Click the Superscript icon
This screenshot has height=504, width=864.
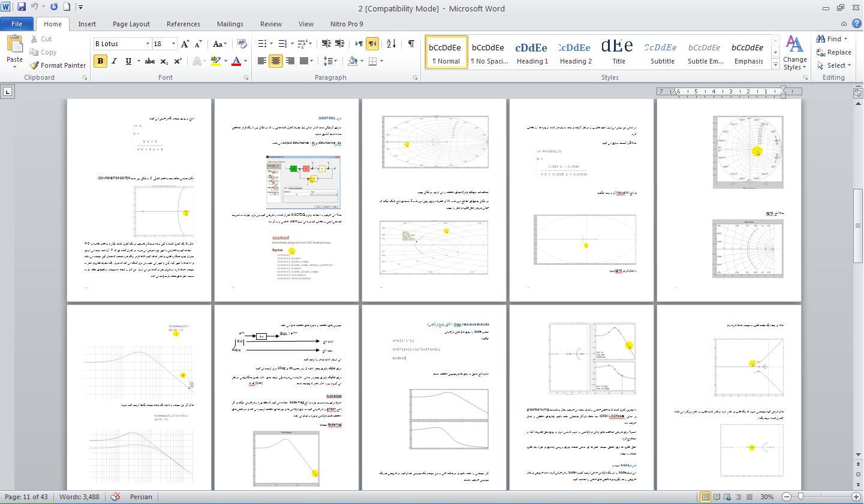pyautogui.click(x=178, y=61)
